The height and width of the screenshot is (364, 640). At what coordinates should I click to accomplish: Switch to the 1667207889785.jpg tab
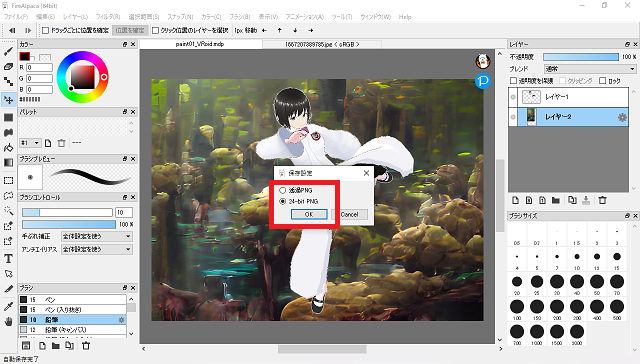click(322, 44)
